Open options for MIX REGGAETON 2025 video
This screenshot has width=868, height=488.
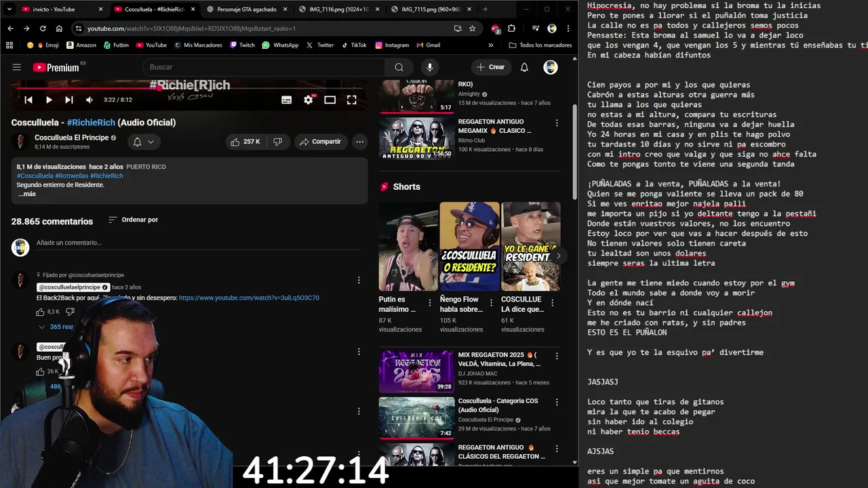pyautogui.click(x=557, y=357)
